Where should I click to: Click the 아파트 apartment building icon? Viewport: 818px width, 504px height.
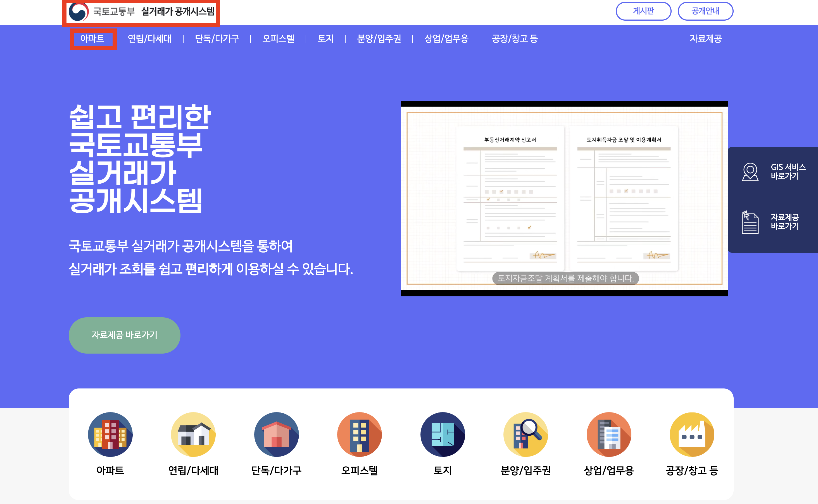click(x=110, y=434)
